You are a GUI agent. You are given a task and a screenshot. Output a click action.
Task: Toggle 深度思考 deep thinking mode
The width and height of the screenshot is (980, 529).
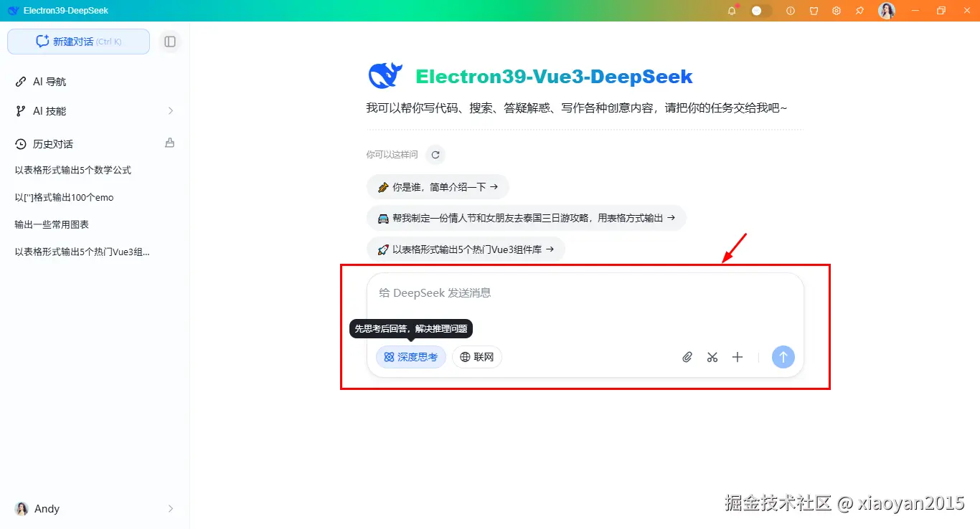(x=411, y=357)
